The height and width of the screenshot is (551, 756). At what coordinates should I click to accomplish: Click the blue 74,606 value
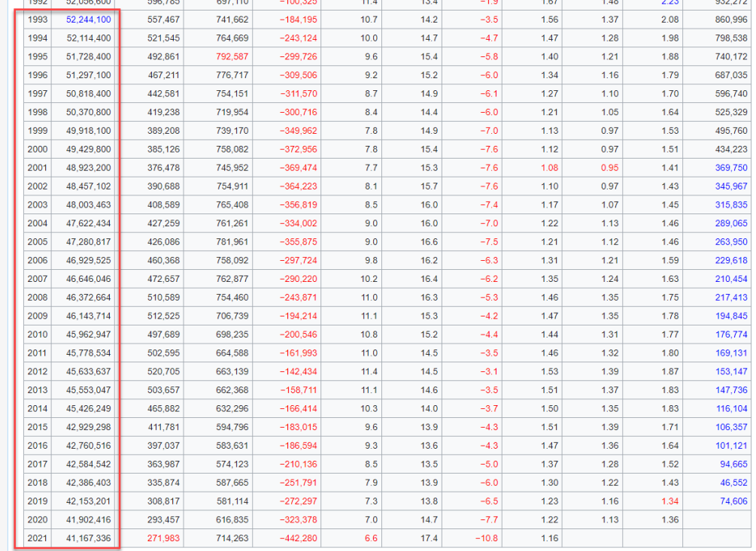pos(733,501)
